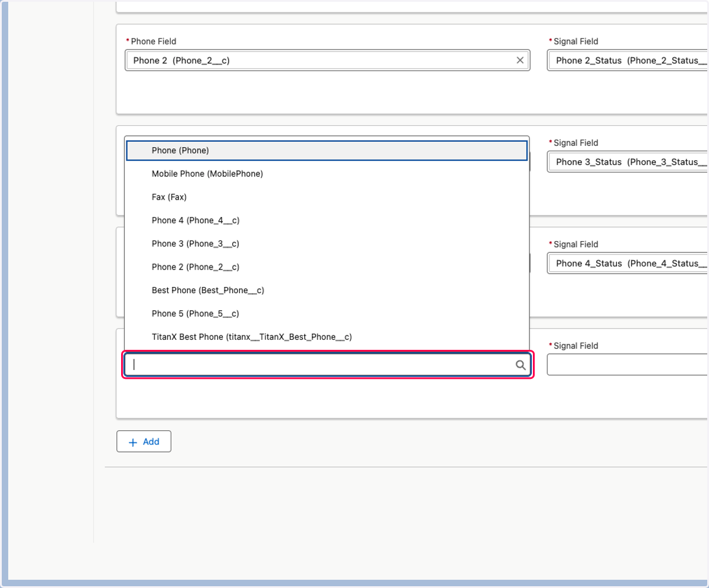Pick the Fax (Fax) option
Image resolution: width=709 pixels, height=588 pixels.
click(327, 197)
